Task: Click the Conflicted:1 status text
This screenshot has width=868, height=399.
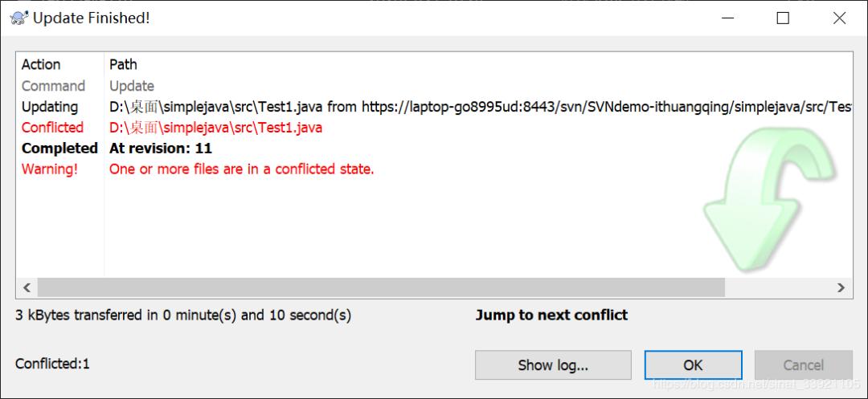Action: coord(53,364)
